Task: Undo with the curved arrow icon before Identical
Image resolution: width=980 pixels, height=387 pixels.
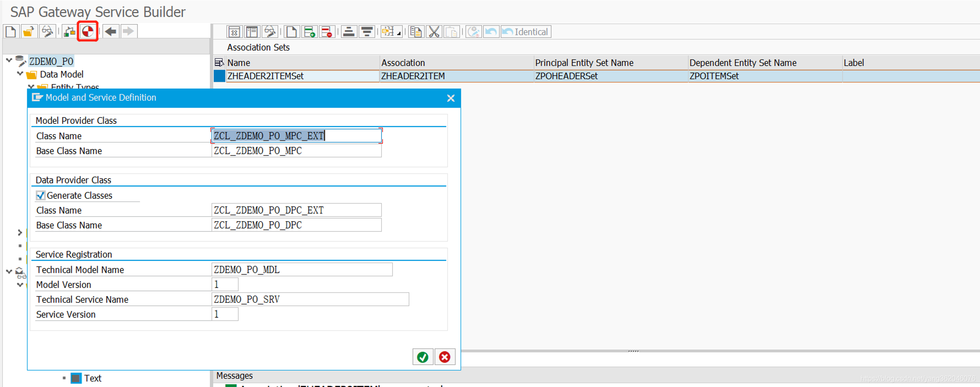Action: (491, 32)
